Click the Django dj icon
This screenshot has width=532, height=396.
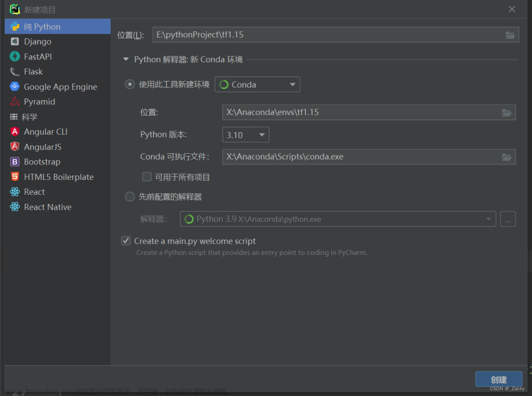point(14,42)
